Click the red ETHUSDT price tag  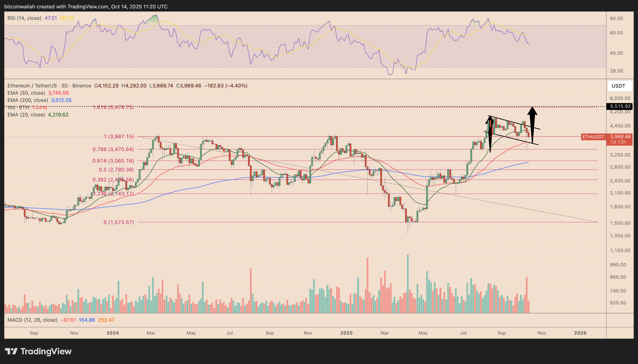[x=593, y=137]
